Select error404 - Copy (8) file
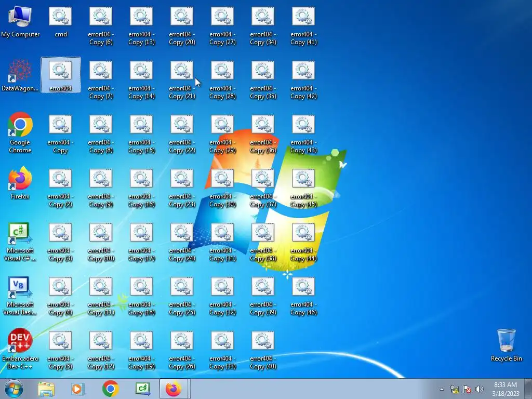Viewport: 532px width, 399px height. pyautogui.click(x=101, y=135)
